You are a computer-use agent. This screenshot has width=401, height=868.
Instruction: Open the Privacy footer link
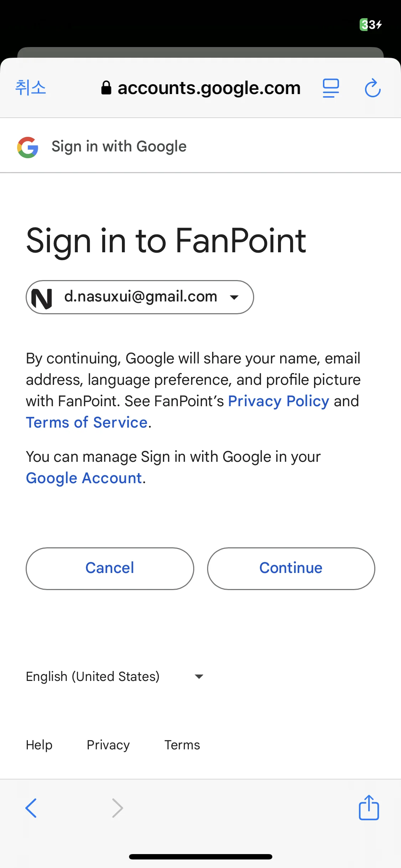[108, 745]
